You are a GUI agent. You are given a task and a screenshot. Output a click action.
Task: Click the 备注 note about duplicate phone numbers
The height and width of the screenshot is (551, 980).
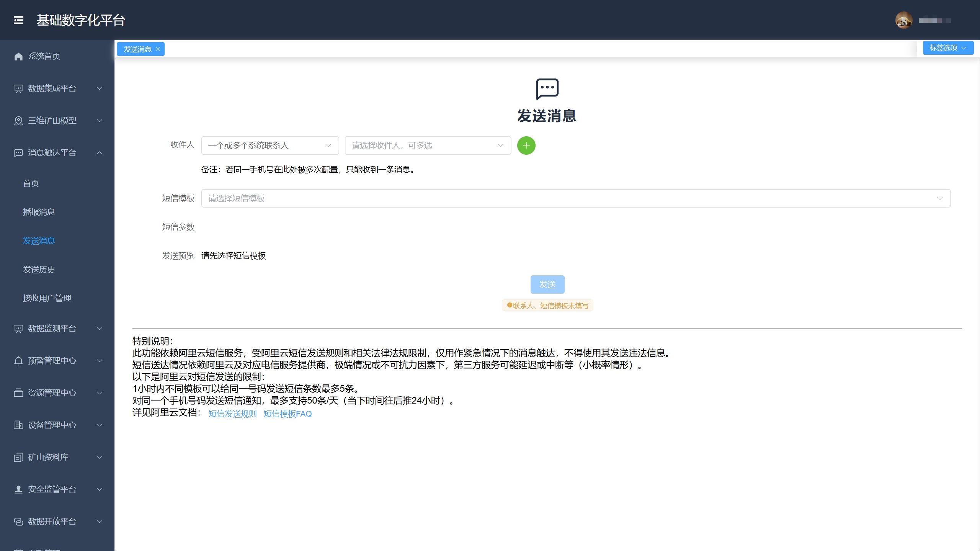pos(309,170)
